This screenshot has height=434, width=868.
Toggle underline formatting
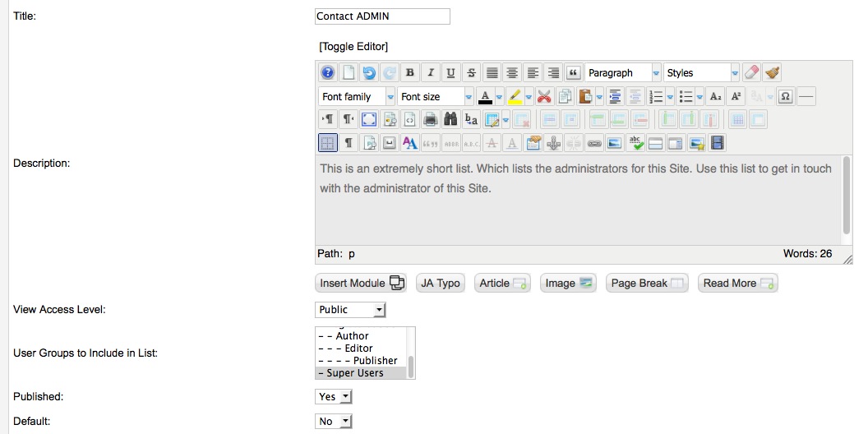coord(450,72)
